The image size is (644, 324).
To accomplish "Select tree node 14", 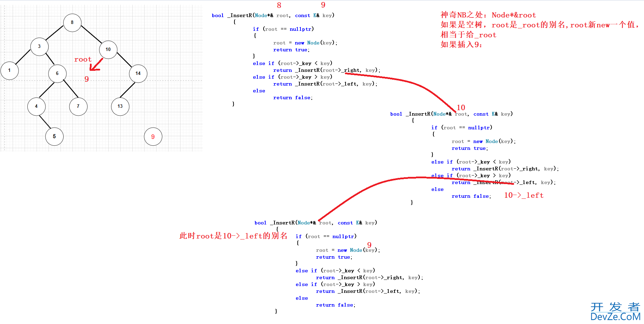I will (x=138, y=74).
